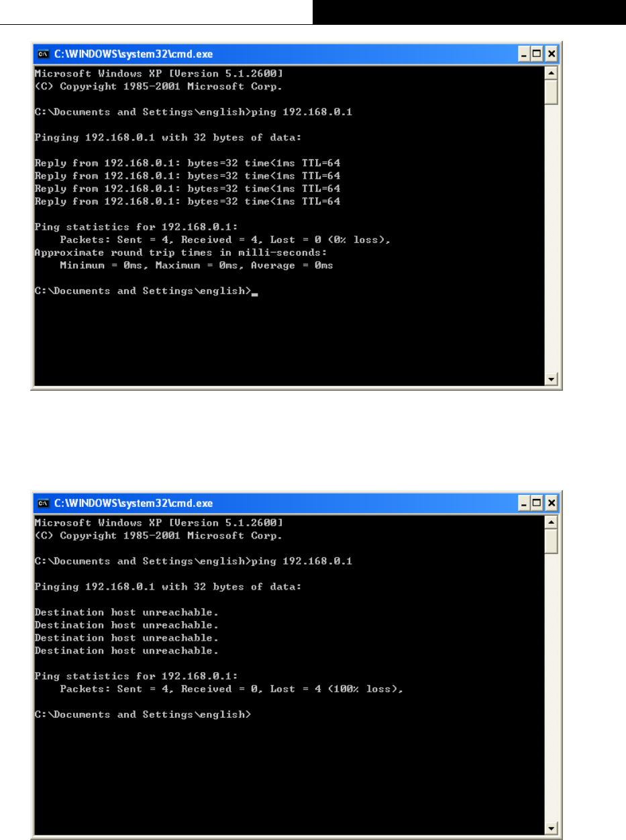Open the cmd.exe system menu icon in the successful ping window

click(x=42, y=53)
